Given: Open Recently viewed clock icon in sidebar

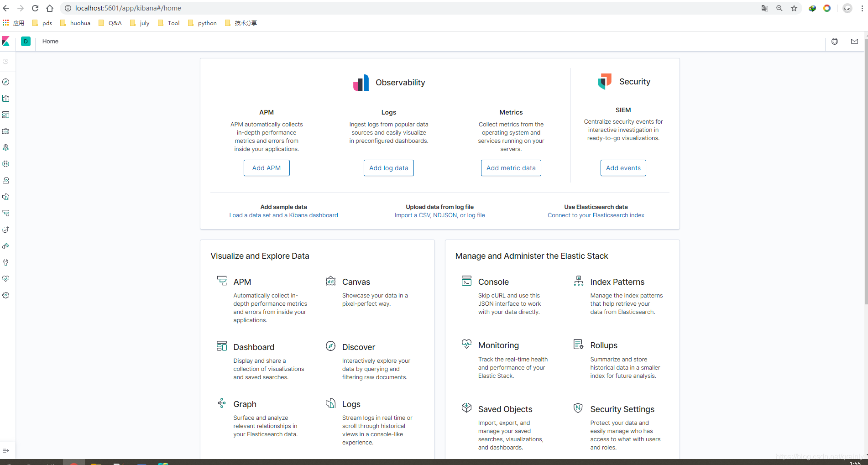Looking at the screenshot, I should tap(6, 62).
